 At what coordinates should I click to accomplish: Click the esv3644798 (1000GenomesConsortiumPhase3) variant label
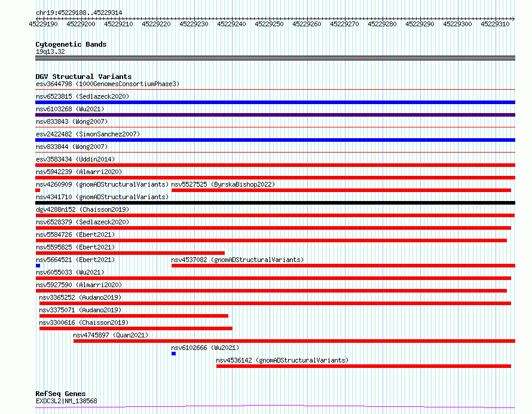point(108,84)
